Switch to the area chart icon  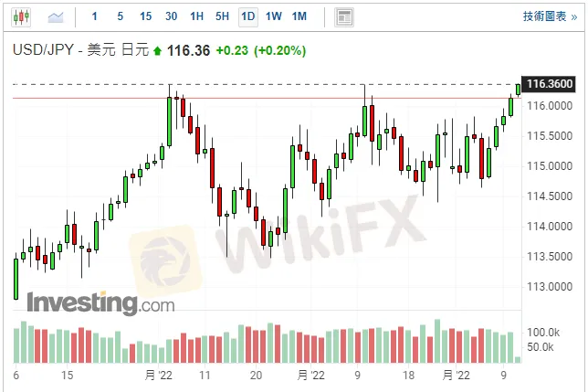pos(56,16)
